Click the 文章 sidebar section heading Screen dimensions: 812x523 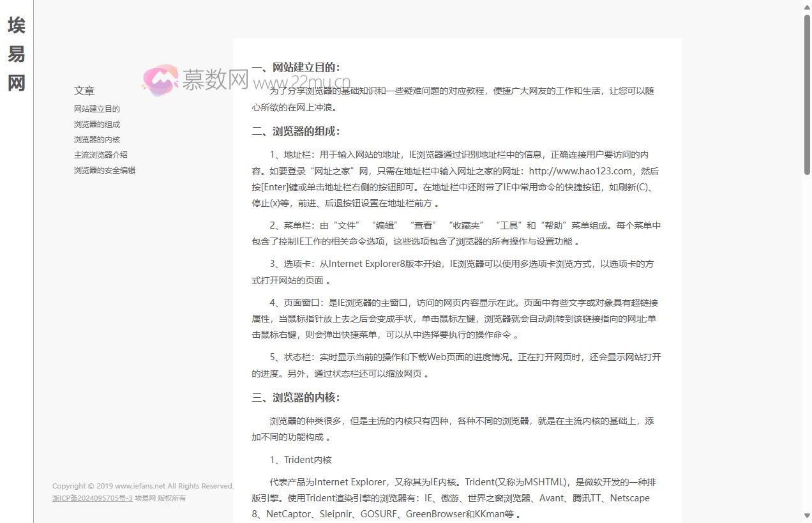coord(84,91)
